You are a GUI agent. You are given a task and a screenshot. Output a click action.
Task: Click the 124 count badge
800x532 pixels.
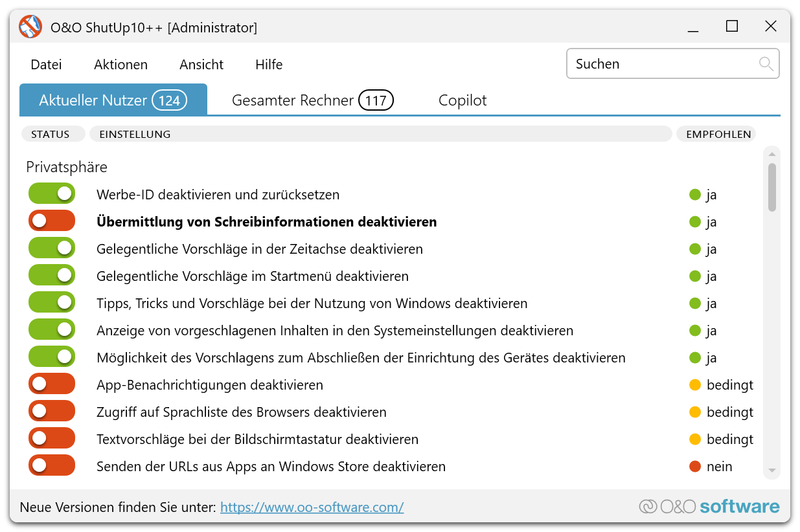point(169,100)
